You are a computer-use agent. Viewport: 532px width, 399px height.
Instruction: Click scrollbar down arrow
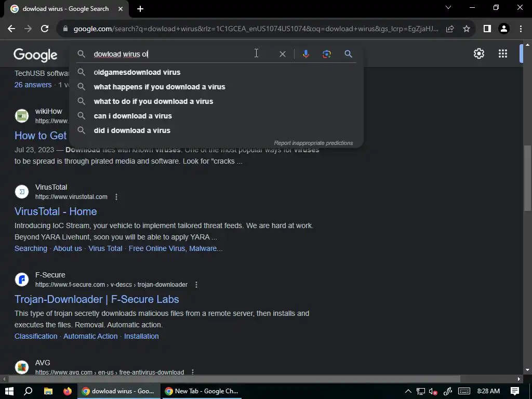tap(528, 370)
